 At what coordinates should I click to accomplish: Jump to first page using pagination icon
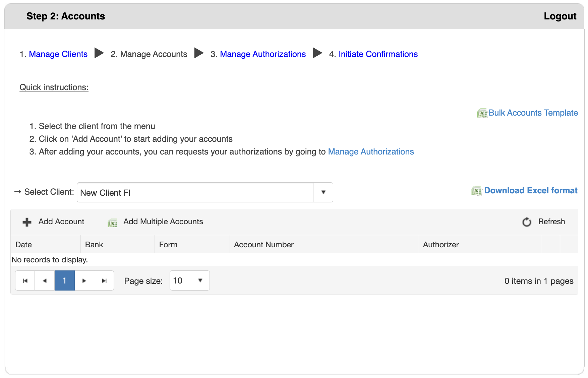pyautogui.click(x=25, y=280)
